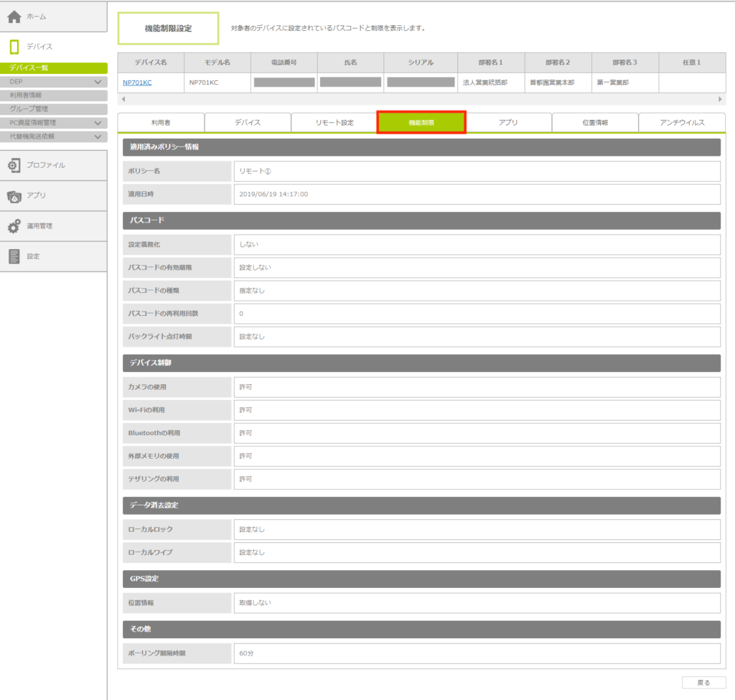
Task: Click the Device phone icon in sidebar
Action: coord(14,47)
